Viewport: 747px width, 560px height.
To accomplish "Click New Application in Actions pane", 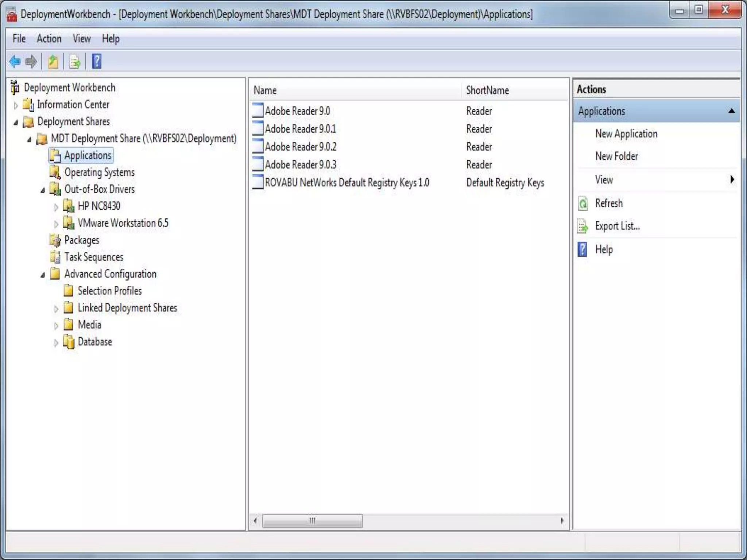I will point(626,134).
